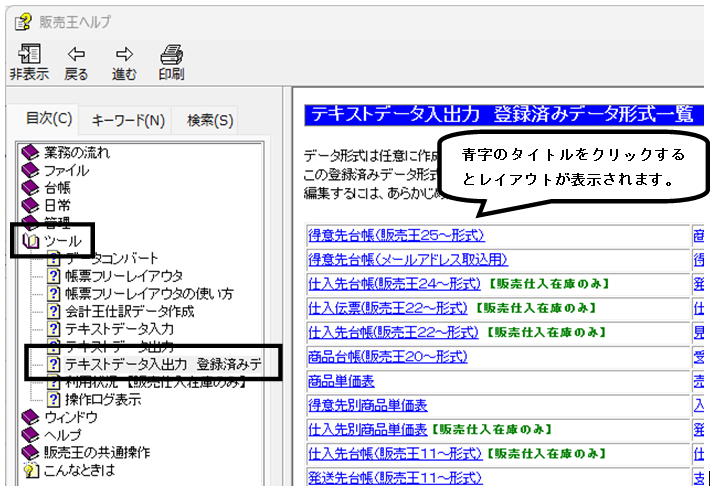Expand 日常 tree item

click(x=57, y=205)
